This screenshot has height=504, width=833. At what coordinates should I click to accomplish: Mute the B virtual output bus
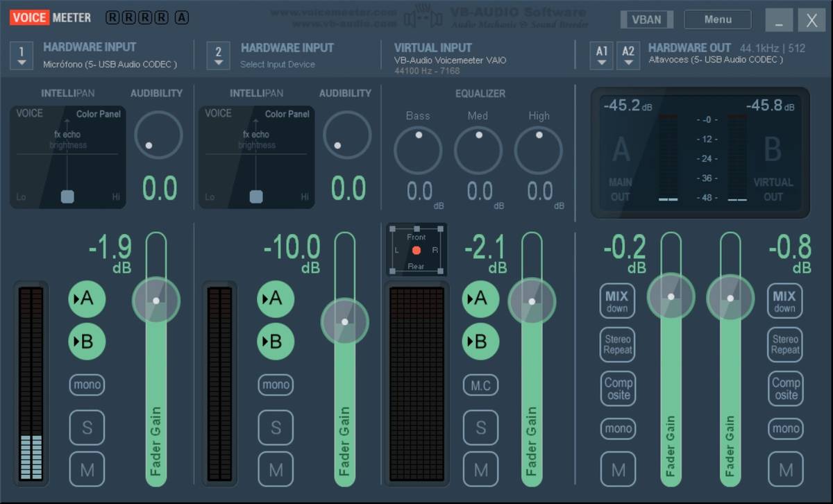click(786, 469)
